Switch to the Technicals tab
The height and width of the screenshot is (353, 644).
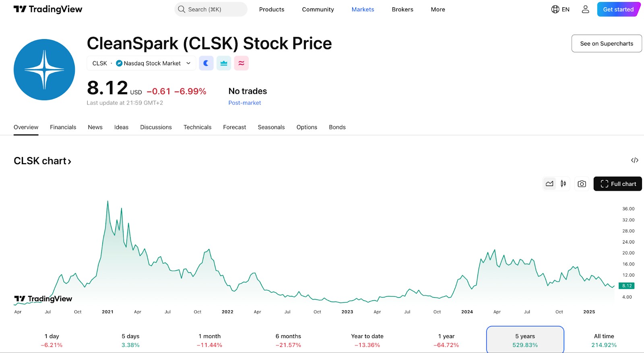click(197, 127)
